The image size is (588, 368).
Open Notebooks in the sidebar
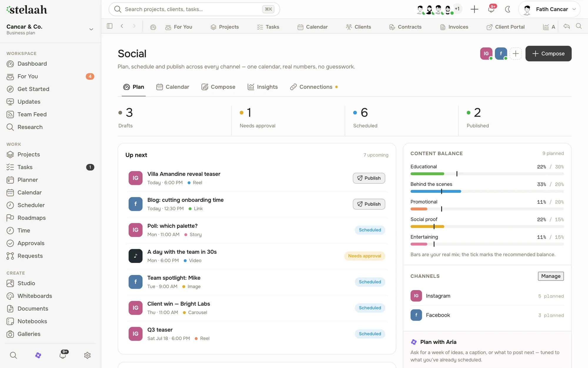50,321
